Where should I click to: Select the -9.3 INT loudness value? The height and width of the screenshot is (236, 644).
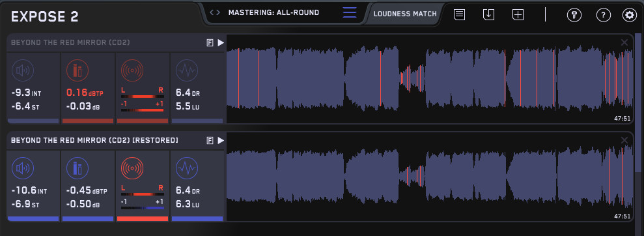[x=26, y=93]
